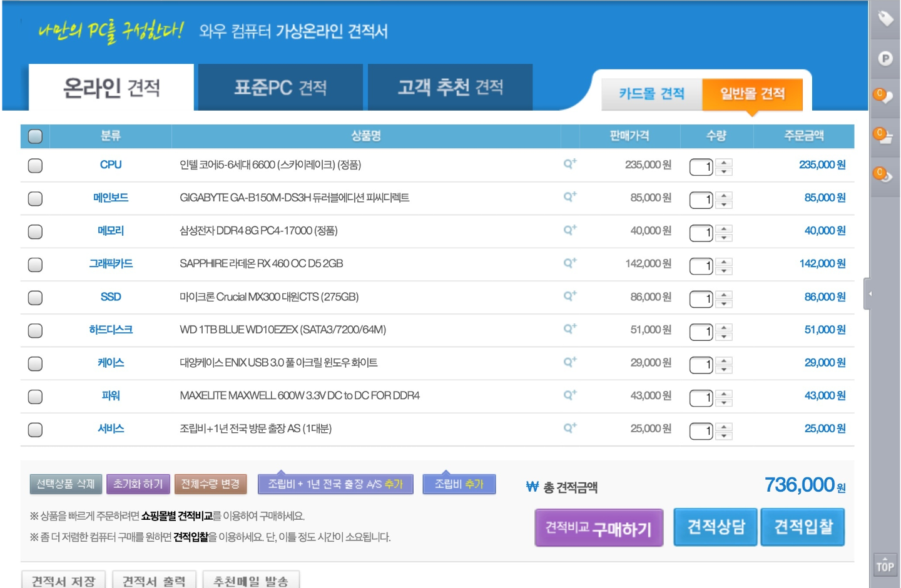Screen dimensions: 901x588
Task: Click the 견적비교 구매하기 button
Action: click(599, 528)
